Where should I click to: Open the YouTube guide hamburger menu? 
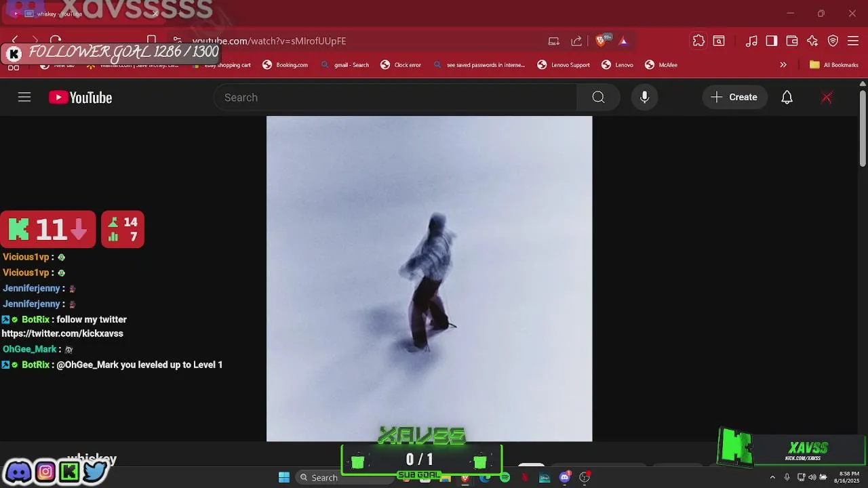point(24,98)
